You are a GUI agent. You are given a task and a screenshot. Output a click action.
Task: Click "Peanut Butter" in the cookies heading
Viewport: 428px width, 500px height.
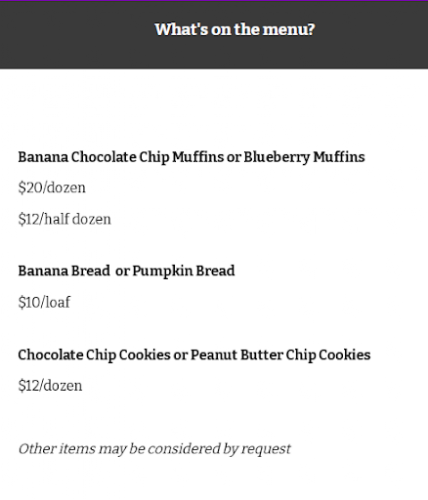(237, 355)
